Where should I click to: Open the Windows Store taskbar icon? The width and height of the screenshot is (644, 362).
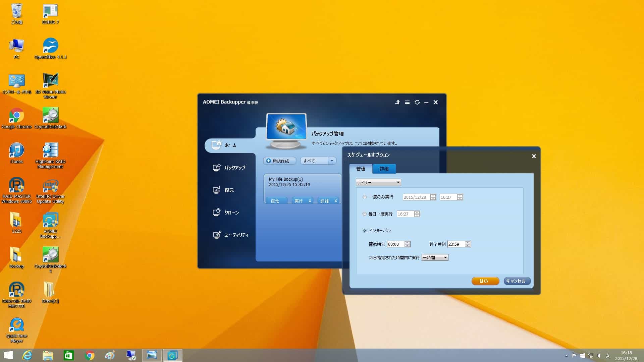click(69, 355)
